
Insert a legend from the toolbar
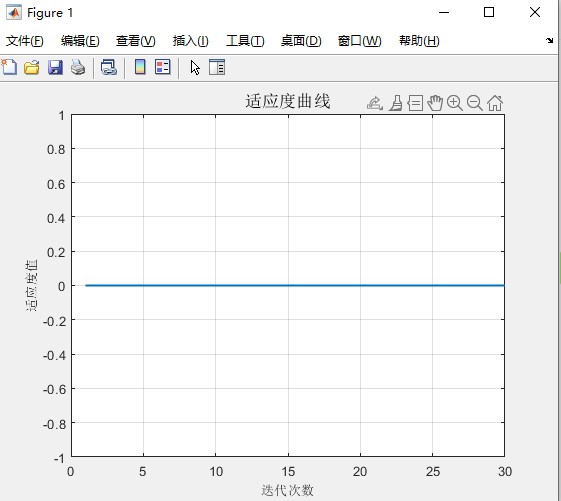point(163,67)
